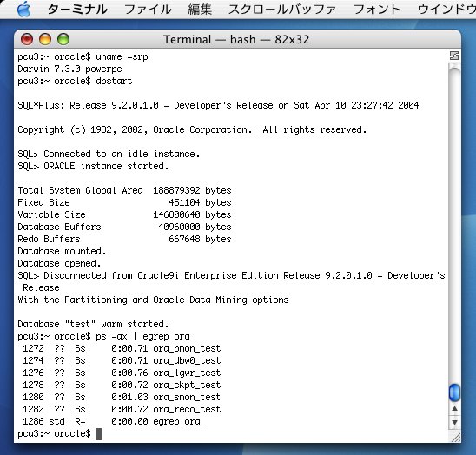Click the window resize grip corner

[455, 437]
